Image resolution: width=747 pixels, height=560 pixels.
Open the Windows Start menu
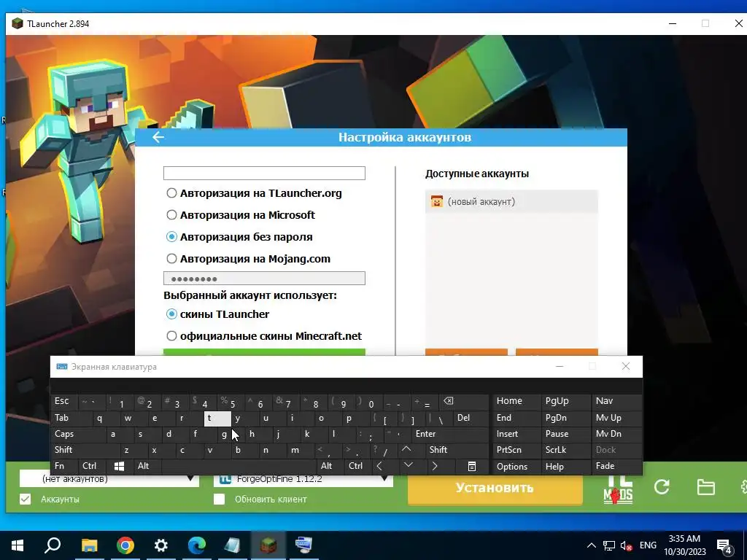click(x=18, y=545)
